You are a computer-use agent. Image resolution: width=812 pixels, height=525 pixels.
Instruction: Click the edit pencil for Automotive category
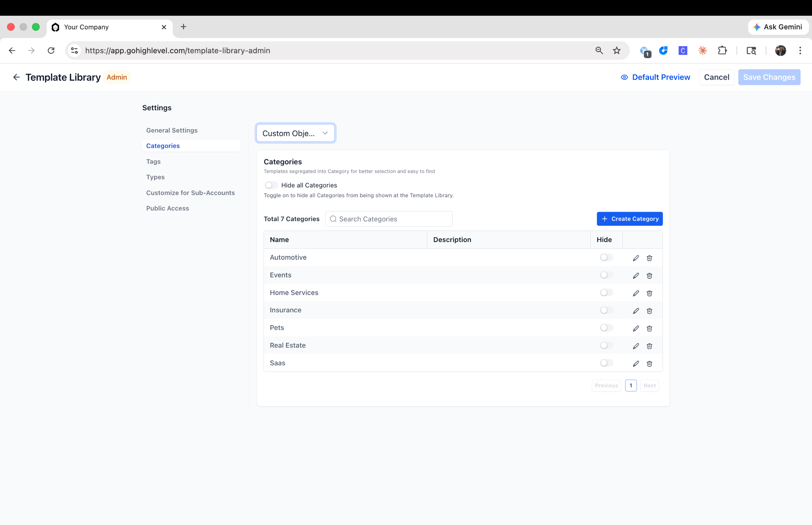point(636,258)
